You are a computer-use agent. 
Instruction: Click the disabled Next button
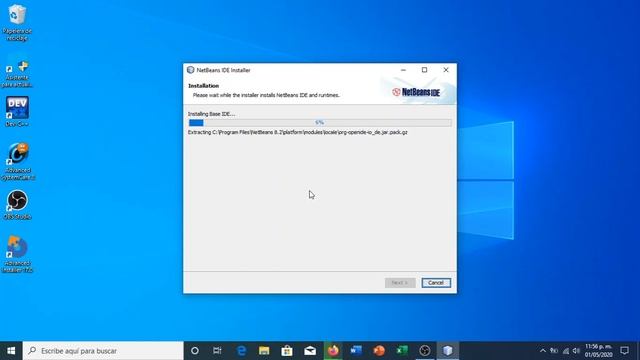point(400,283)
